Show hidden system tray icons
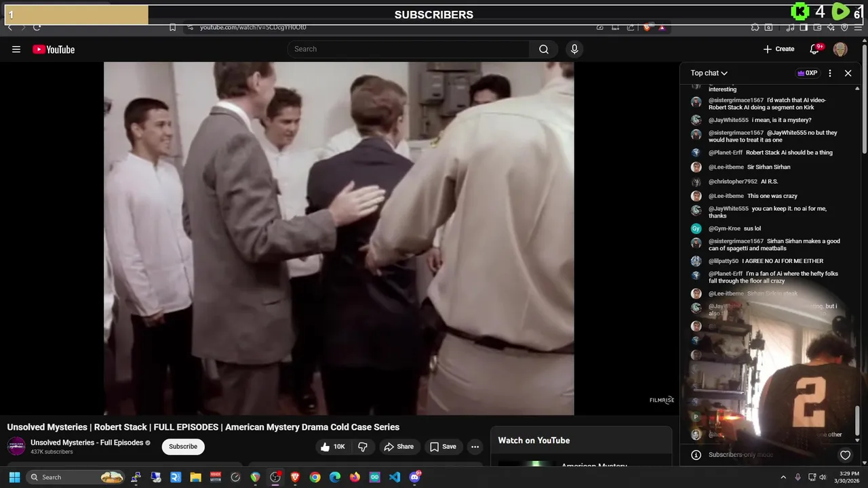The image size is (868, 488). click(x=783, y=477)
